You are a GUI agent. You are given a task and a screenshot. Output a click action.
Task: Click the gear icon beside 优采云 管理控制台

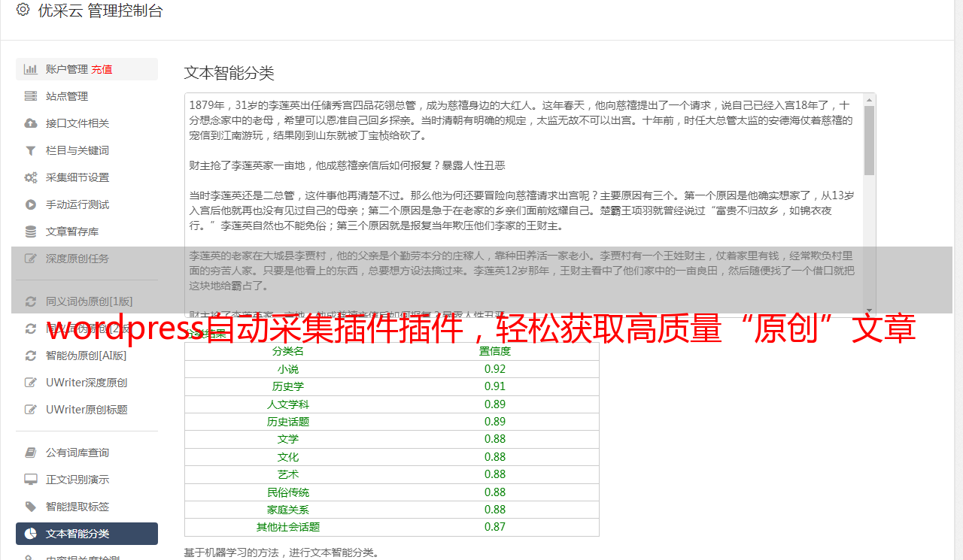click(x=23, y=10)
